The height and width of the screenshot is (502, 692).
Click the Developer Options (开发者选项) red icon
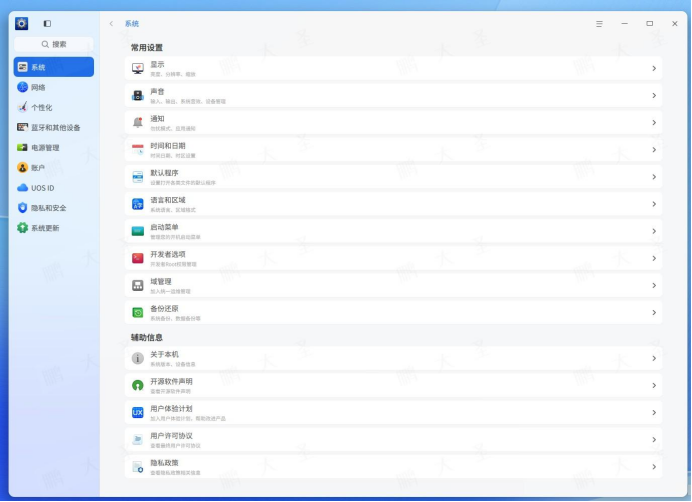138,258
